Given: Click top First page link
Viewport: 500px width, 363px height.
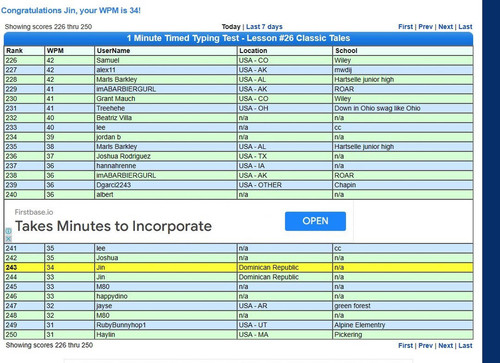Looking at the screenshot, I should coord(405,27).
